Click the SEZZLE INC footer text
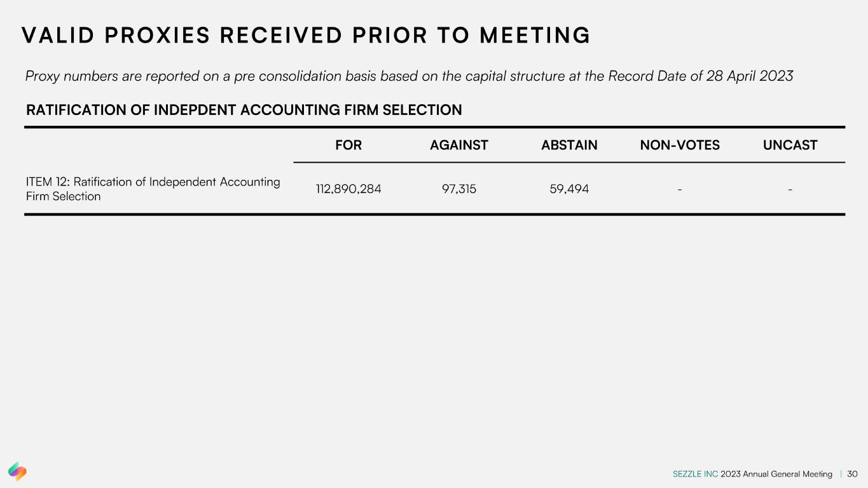Viewport: 868px width, 488px height. pos(695,474)
